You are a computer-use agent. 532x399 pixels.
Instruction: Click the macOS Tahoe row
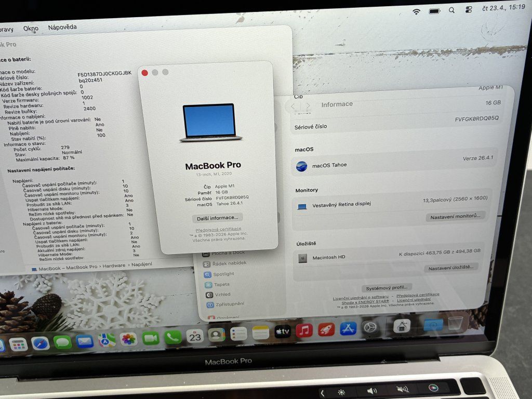[x=395, y=163]
